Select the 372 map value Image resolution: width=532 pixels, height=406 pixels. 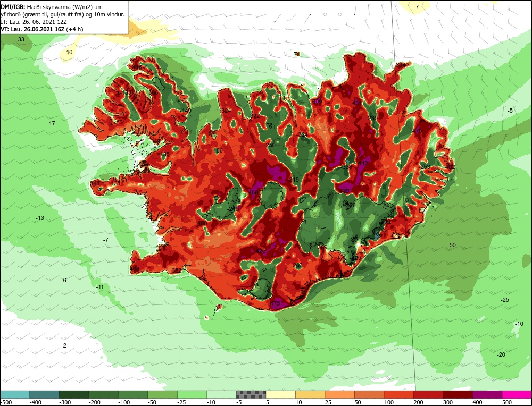click(x=255, y=116)
